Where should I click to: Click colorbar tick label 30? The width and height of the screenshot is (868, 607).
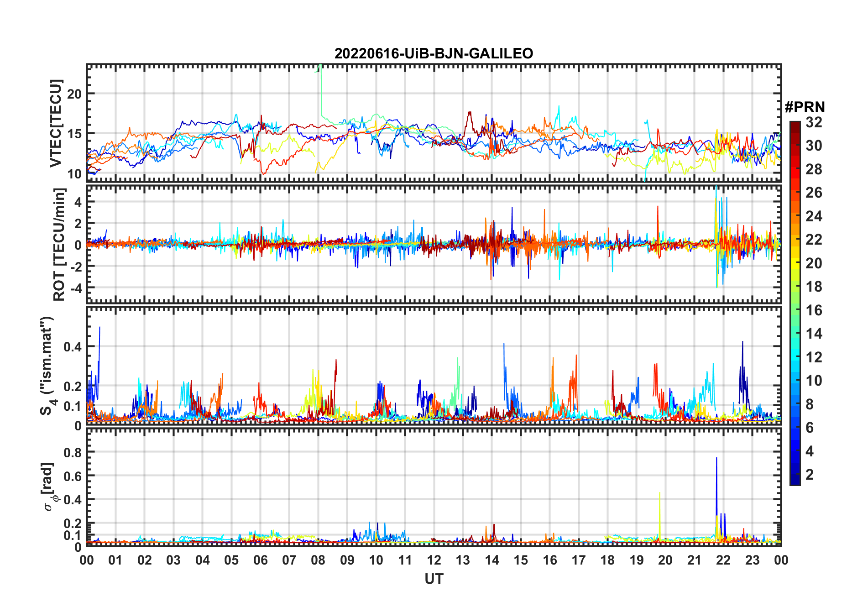tap(814, 146)
